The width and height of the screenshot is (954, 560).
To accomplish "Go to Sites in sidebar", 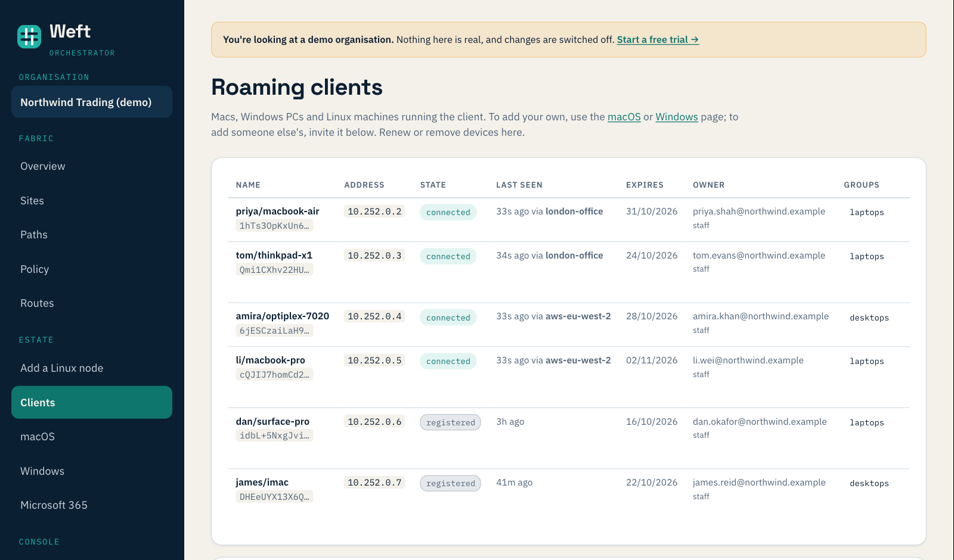I will click(x=92, y=201).
